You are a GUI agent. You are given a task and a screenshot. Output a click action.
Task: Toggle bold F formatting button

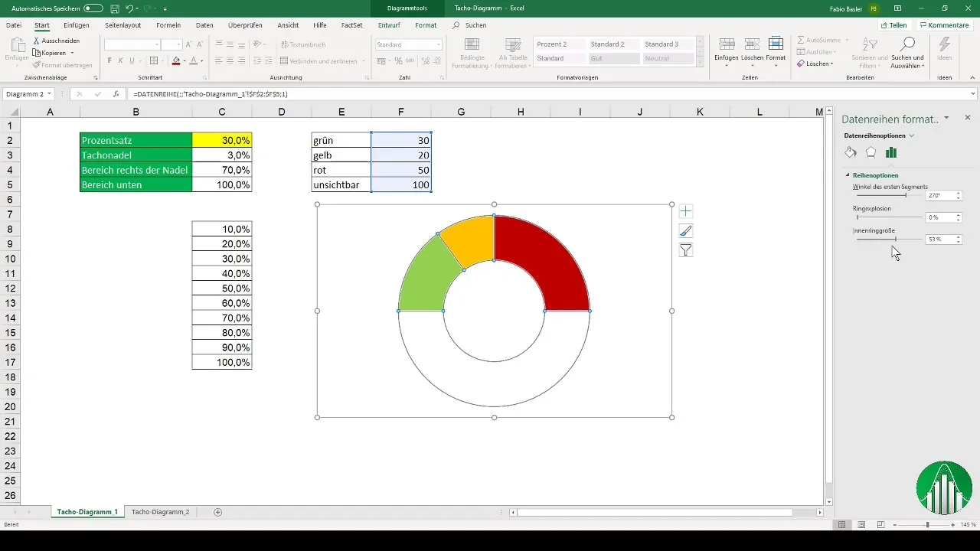(109, 60)
